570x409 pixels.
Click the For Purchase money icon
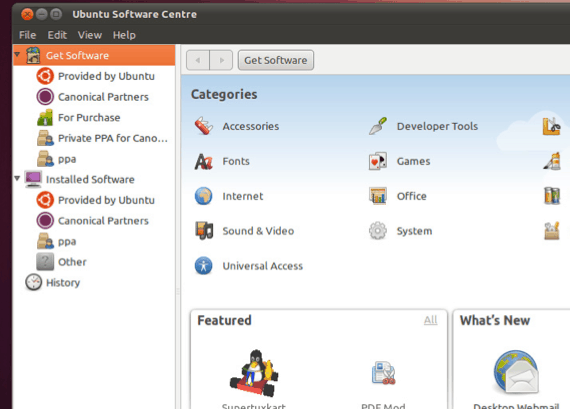click(x=45, y=117)
